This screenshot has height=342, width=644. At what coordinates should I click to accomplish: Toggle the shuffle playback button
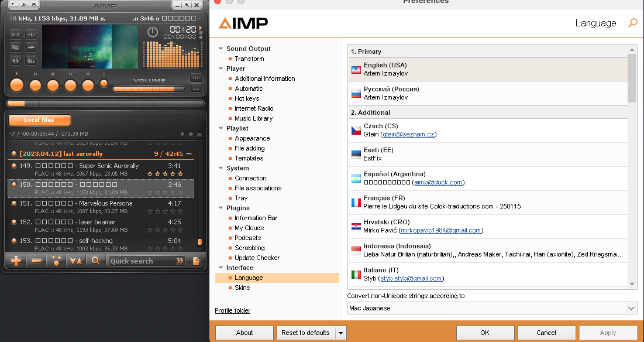coord(15,47)
